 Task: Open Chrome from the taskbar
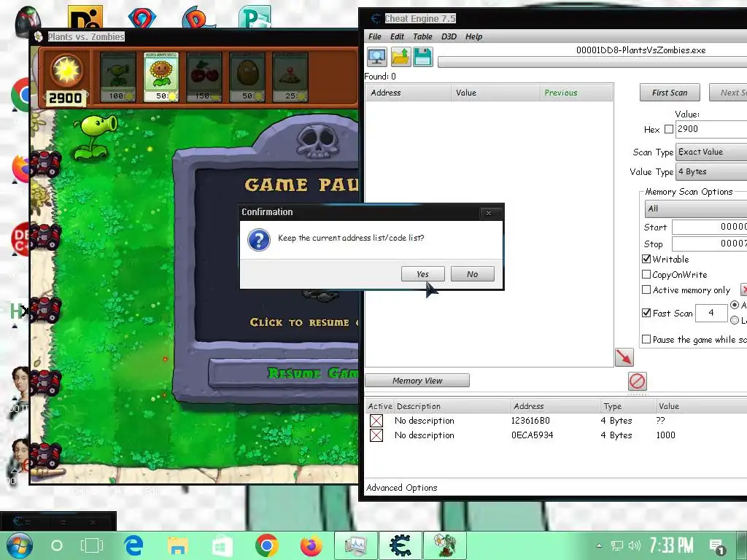266,545
